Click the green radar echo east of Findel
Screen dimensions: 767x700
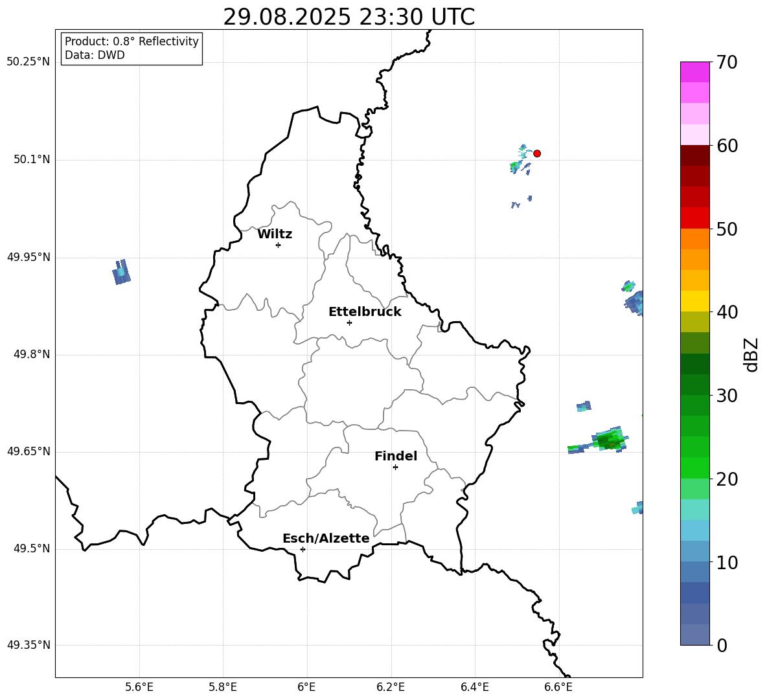point(610,440)
